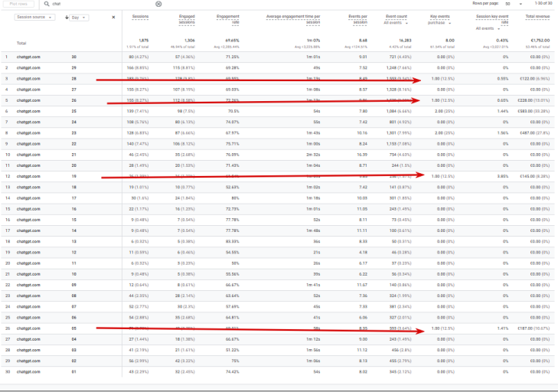The width and height of the screenshot is (558, 392).
Task: Clear the search field with the circled X
Action: (158, 4)
